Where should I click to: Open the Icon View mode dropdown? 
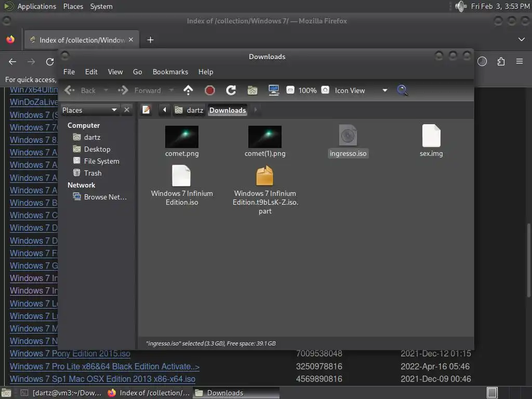pos(362,90)
